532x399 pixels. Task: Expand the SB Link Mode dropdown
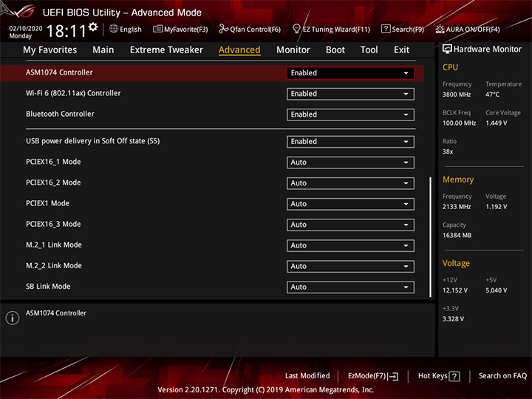point(350,287)
